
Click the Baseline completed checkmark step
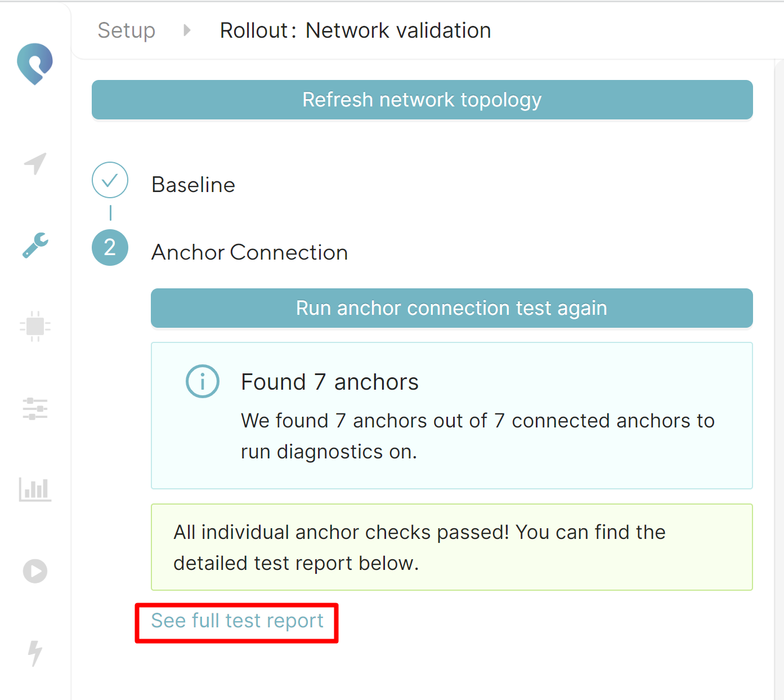tap(110, 180)
